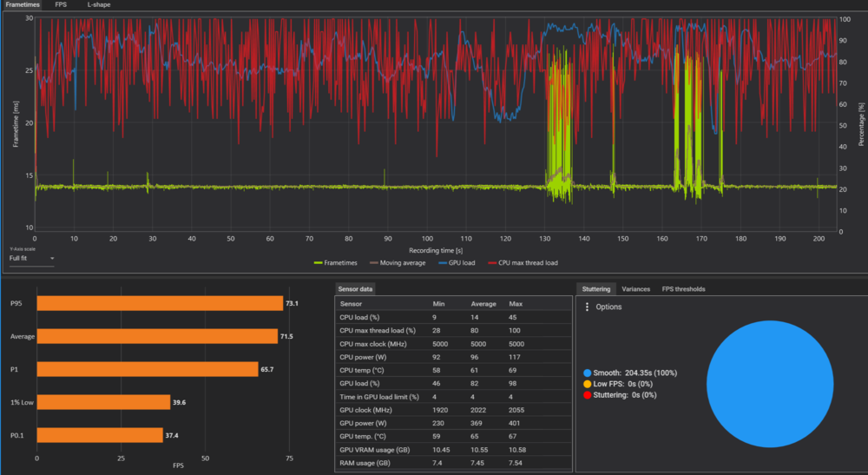Switch to the Variances tab

point(636,288)
